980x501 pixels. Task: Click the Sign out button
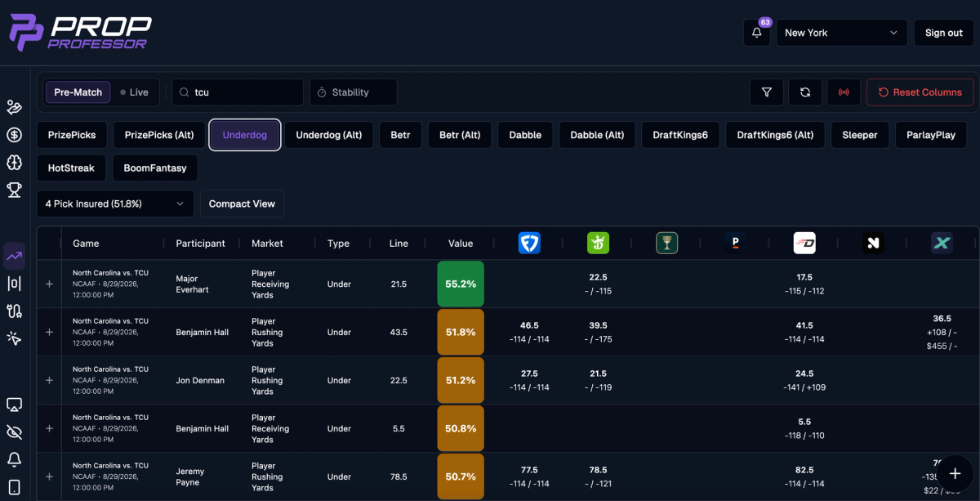pyautogui.click(x=943, y=33)
